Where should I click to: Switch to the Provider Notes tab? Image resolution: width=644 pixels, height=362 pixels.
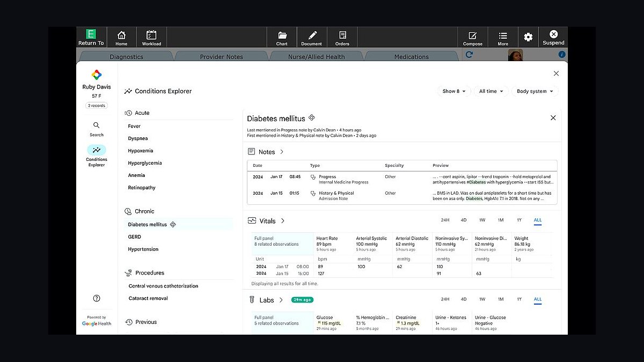[221, 56]
